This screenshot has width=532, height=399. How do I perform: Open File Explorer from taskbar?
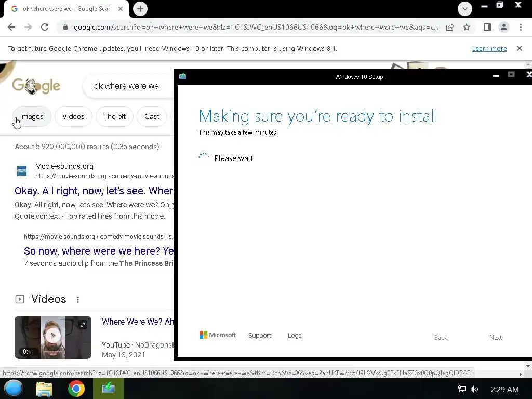[44, 389]
